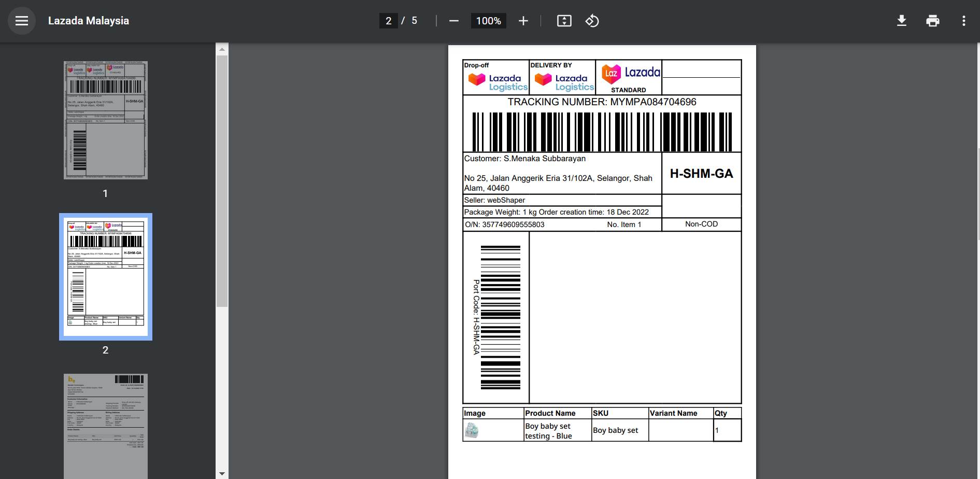Open the third page invoice thumbnail
980x479 pixels.
(x=106, y=426)
